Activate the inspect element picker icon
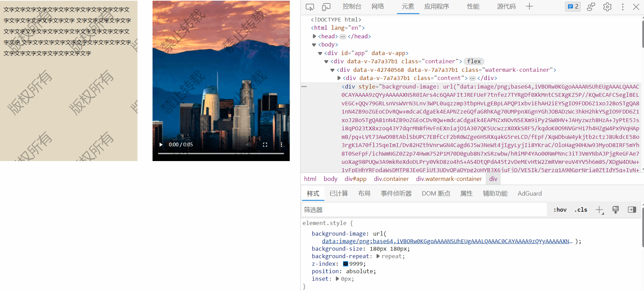This screenshot has width=644, height=291. (x=310, y=7)
